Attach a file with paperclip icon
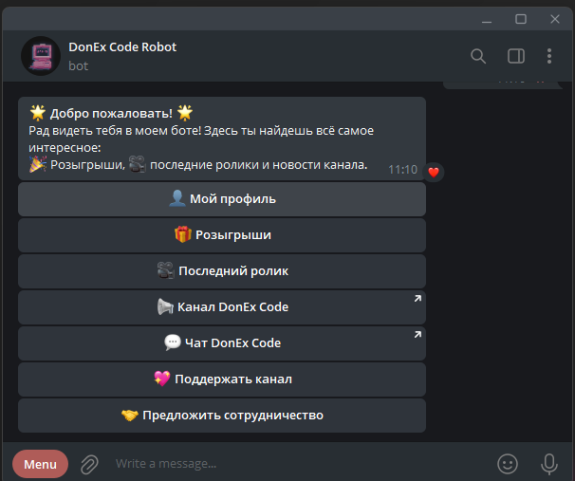The image size is (575, 481). tap(90, 464)
